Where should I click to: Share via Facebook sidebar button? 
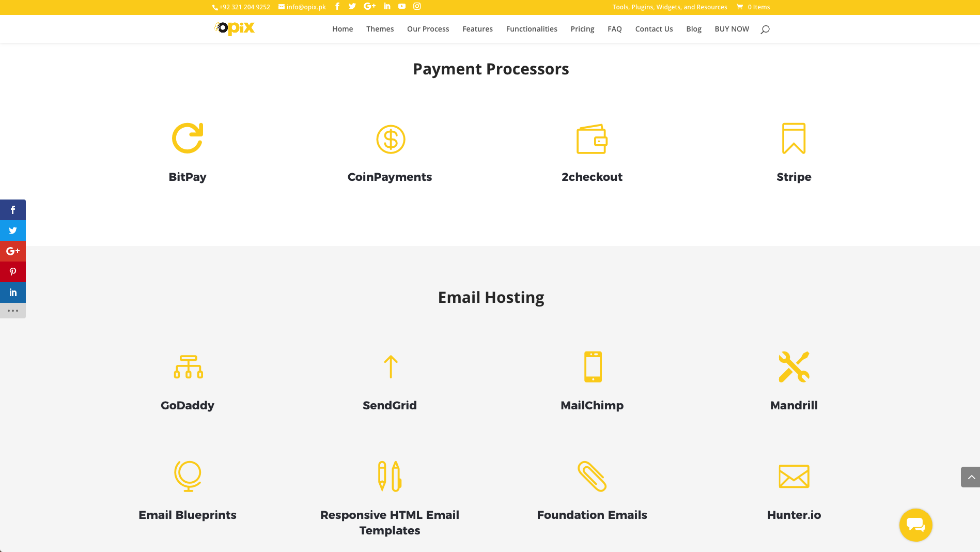point(13,210)
